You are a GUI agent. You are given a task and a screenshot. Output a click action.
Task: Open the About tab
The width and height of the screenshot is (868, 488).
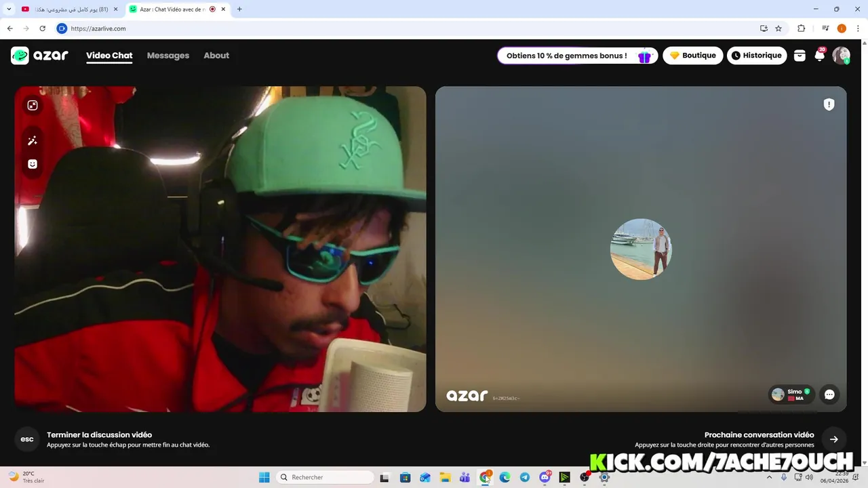click(x=216, y=56)
